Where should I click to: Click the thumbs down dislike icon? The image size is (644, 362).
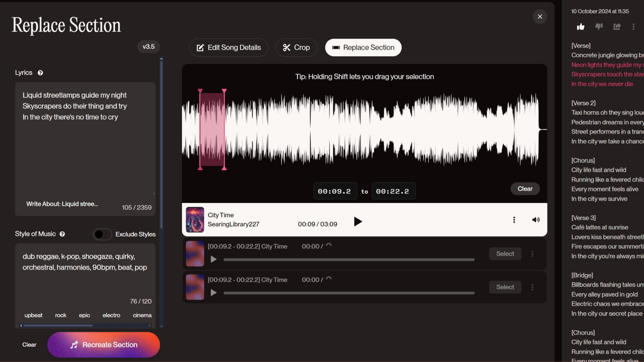coord(599,27)
